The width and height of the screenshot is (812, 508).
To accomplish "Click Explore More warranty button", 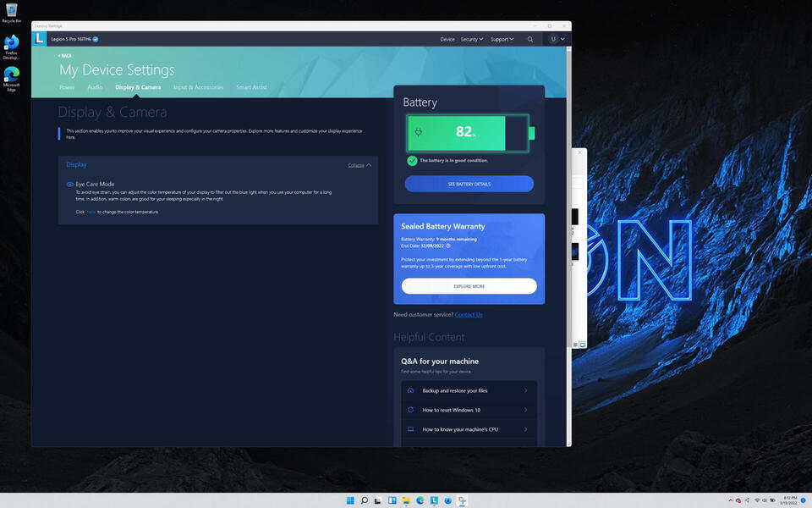I will tap(469, 286).
